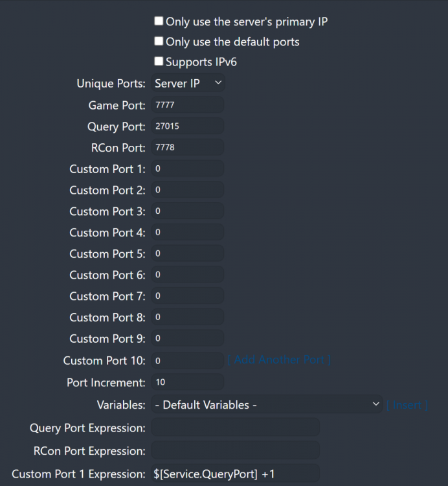448x486 pixels.
Task: Click into the Custom Port 1 field
Action: [188, 169]
